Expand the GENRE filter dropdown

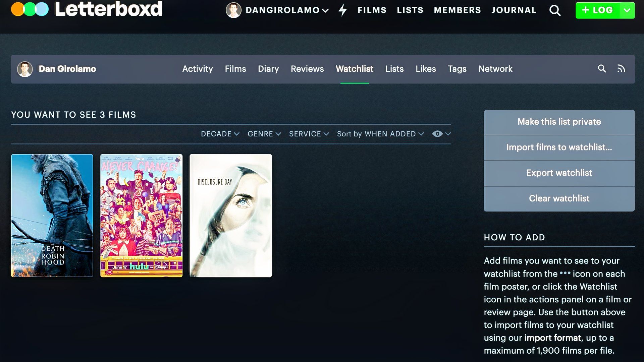coord(264,134)
